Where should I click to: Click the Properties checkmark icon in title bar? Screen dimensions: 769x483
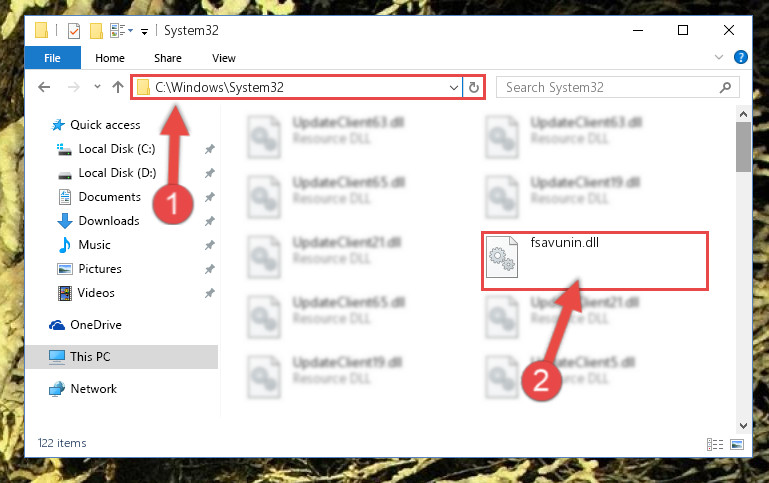click(x=74, y=31)
